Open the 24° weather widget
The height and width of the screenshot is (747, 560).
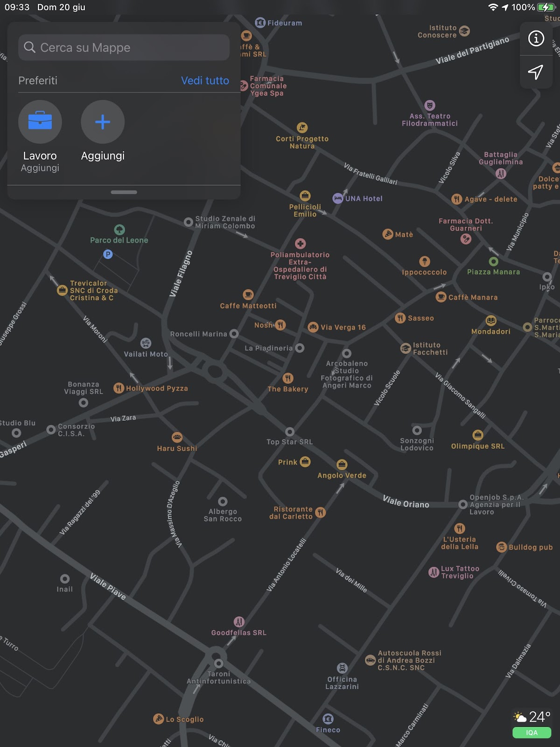pyautogui.click(x=532, y=717)
